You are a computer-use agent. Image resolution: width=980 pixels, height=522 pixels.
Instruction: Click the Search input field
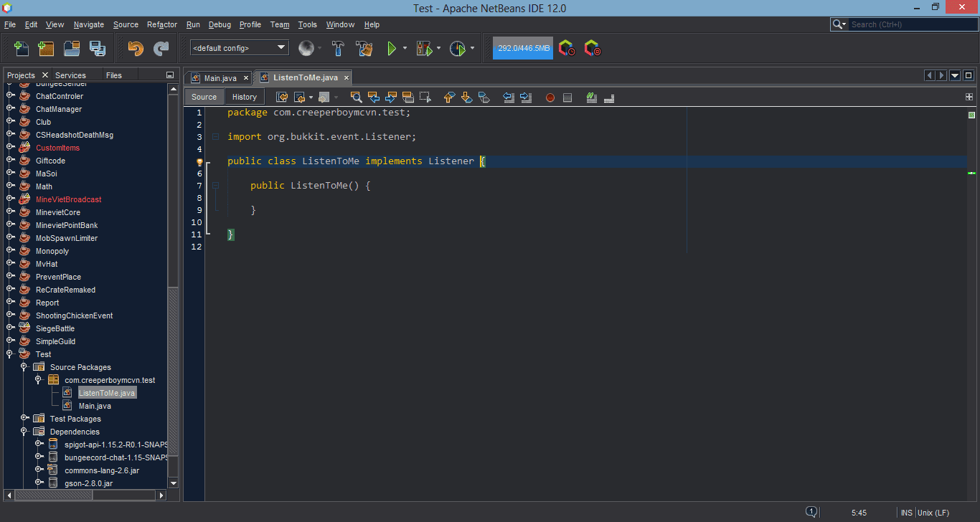pyautogui.click(x=911, y=24)
